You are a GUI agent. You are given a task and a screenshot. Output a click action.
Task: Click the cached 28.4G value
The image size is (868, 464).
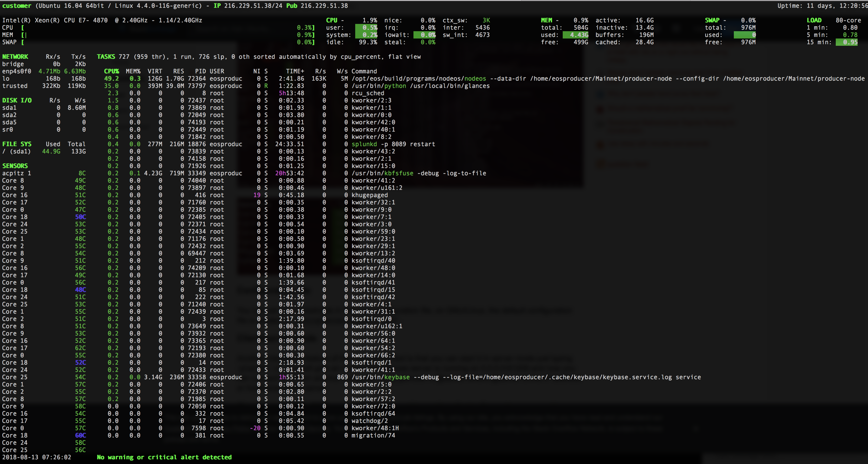pos(644,42)
